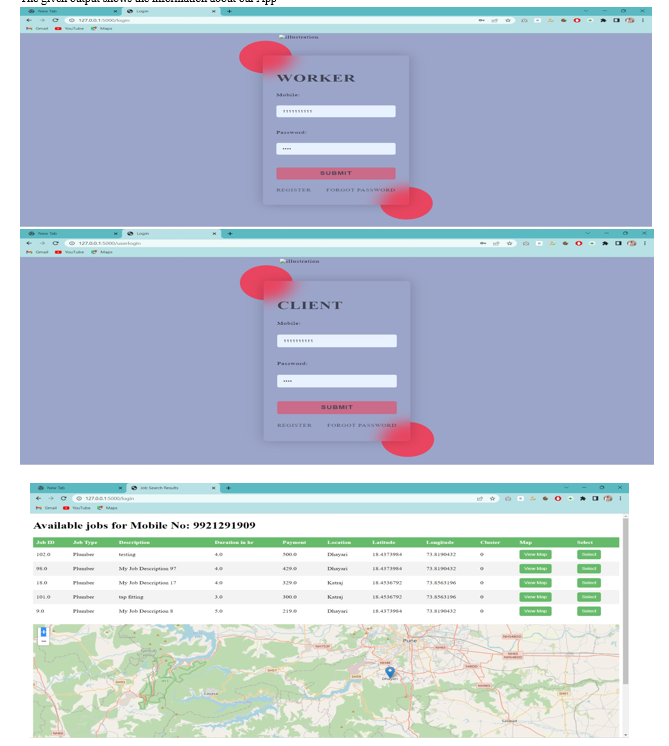This screenshot has width=669, height=746.
Task: Open Chrome menu dots in Worker login browser
Action: (x=643, y=20)
